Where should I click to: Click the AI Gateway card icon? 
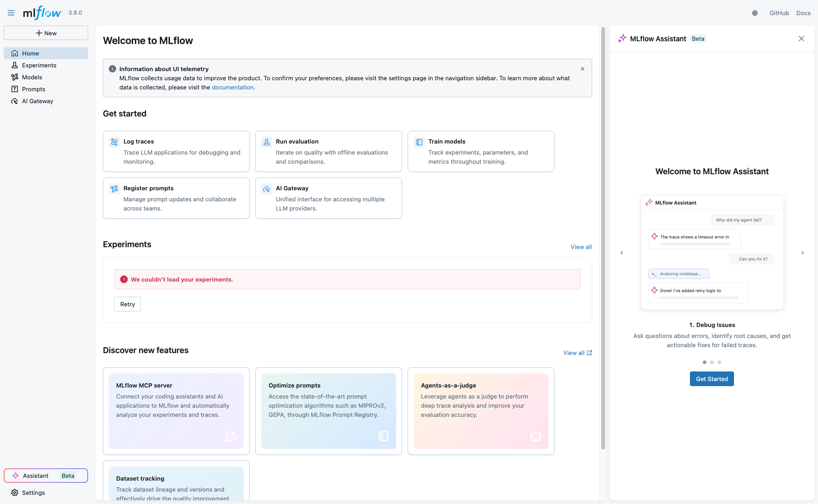click(x=267, y=189)
